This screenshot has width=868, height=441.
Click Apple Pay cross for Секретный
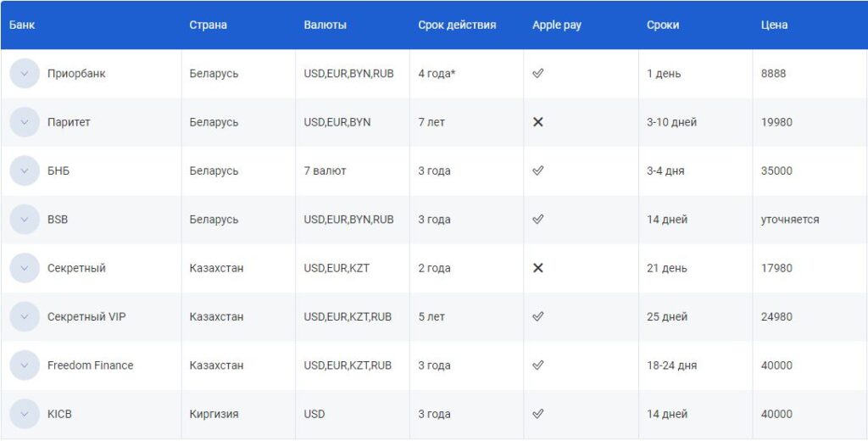tap(537, 268)
